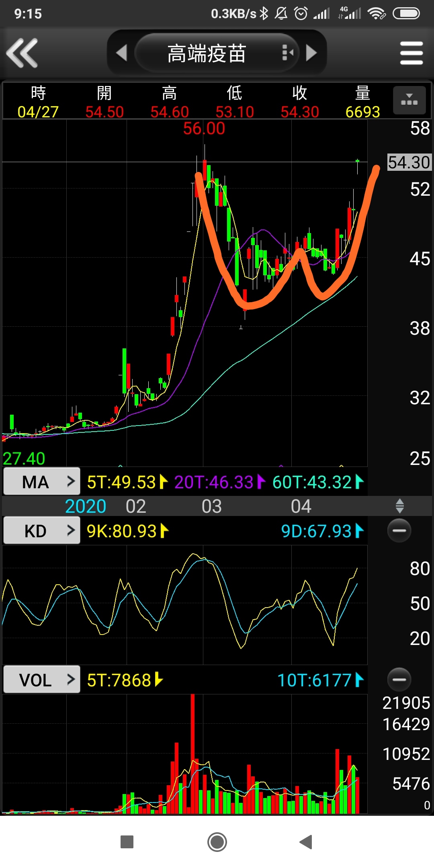Viewport: 434px width, 868px height.
Task: Tap the Android back button
Action: coord(306,842)
